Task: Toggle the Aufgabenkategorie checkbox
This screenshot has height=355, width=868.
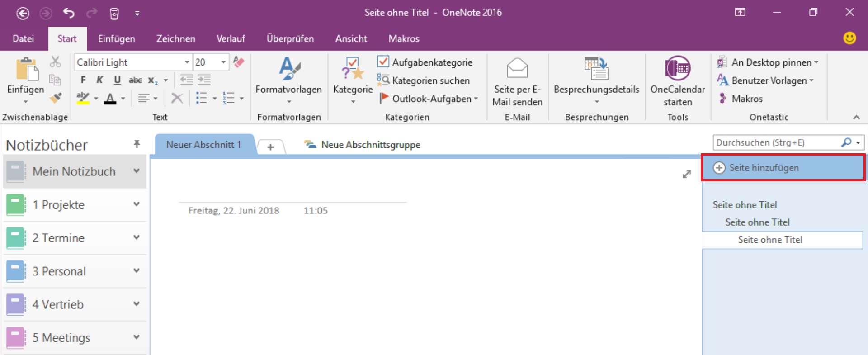Action: [383, 62]
